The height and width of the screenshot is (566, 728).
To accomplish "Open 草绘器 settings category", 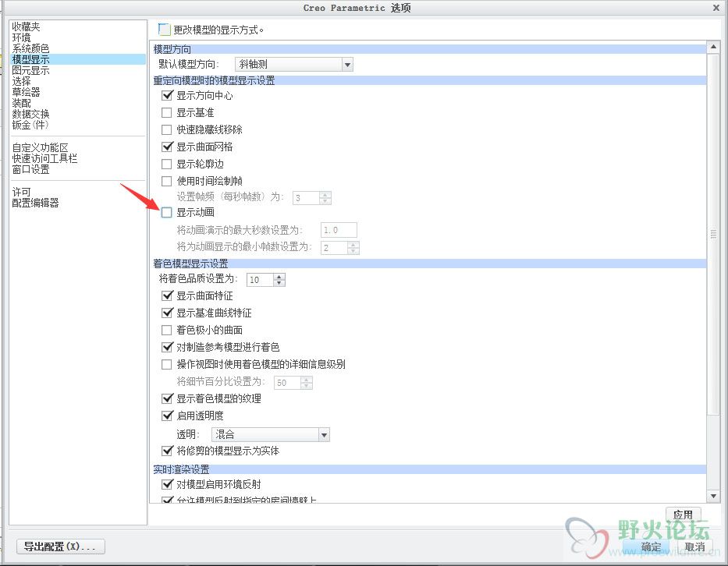I will [26, 92].
